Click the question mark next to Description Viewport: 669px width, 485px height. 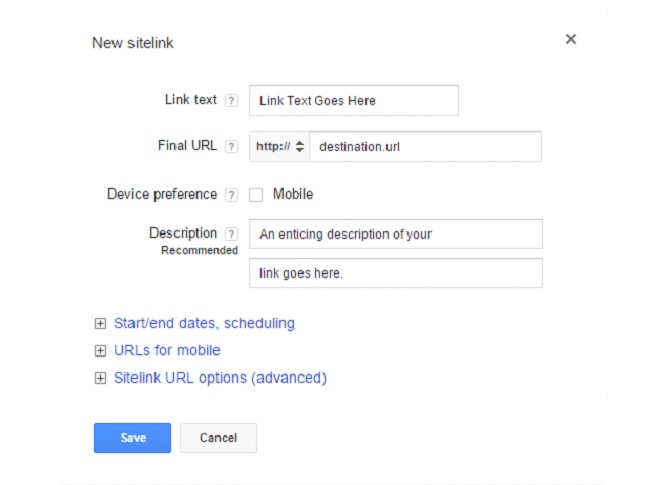pos(232,234)
